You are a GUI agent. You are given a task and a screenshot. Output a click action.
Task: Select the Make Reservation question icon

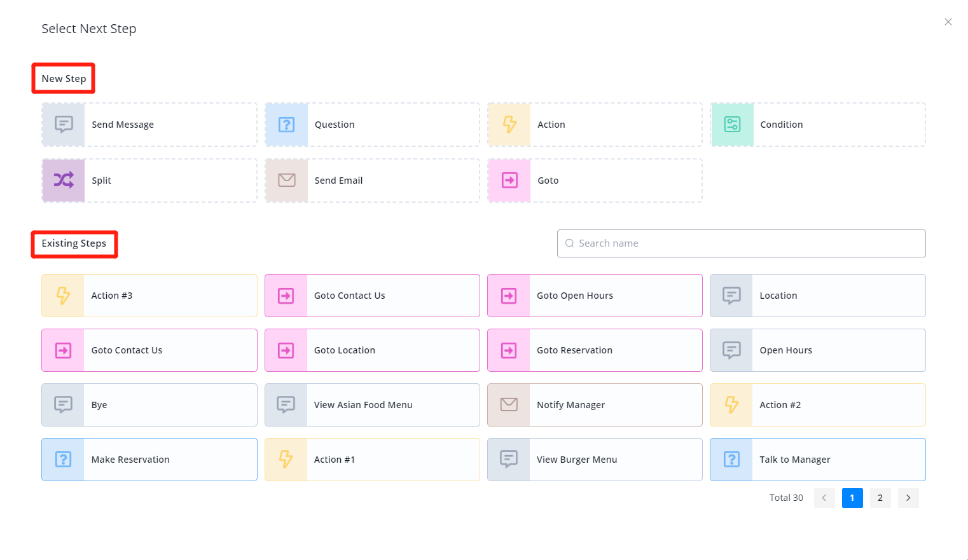(63, 460)
